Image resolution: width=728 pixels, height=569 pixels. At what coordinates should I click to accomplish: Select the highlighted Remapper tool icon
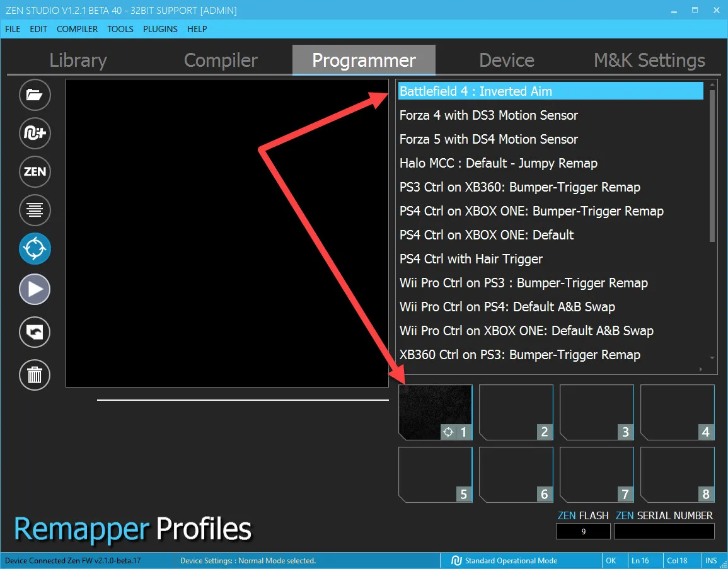[x=35, y=248]
